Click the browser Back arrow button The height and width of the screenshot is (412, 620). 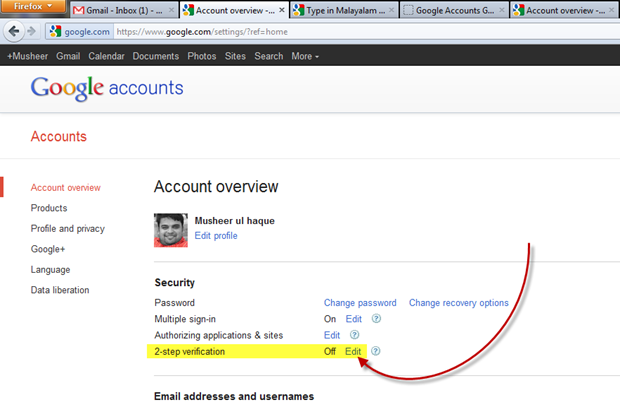(x=12, y=31)
